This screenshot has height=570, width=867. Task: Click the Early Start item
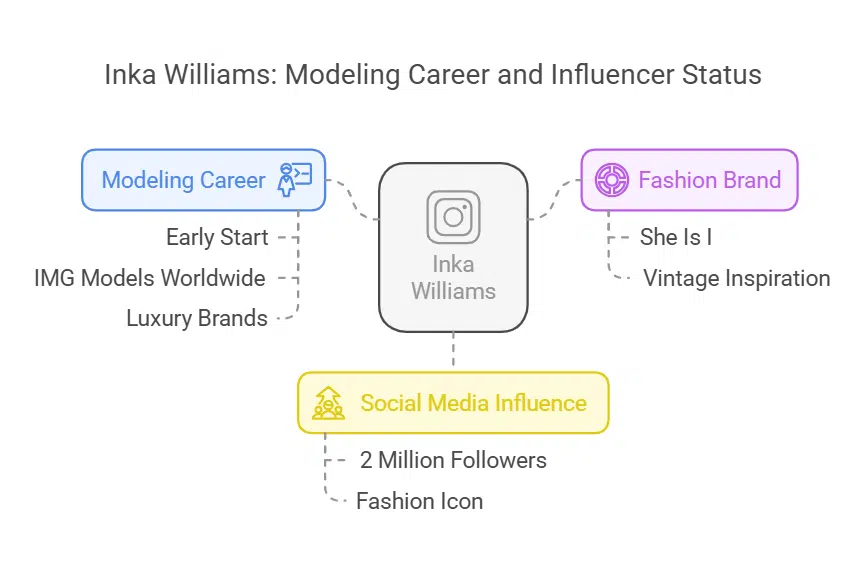pyautogui.click(x=217, y=238)
